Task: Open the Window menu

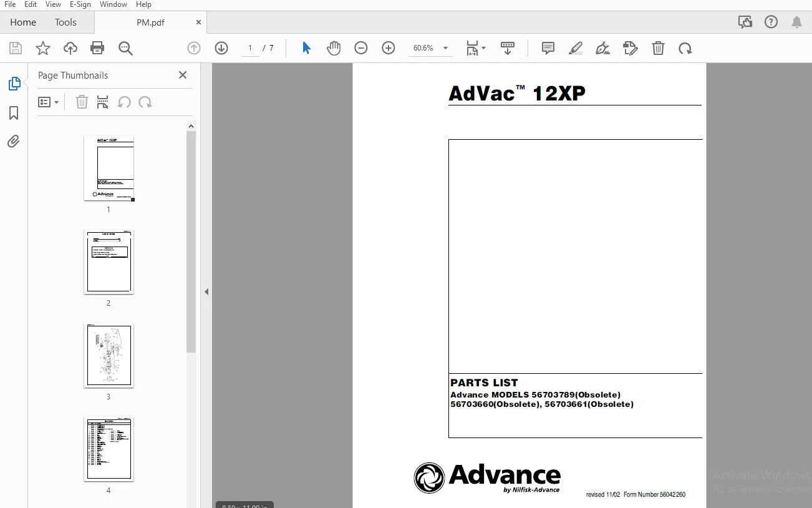Action: click(114, 4)
